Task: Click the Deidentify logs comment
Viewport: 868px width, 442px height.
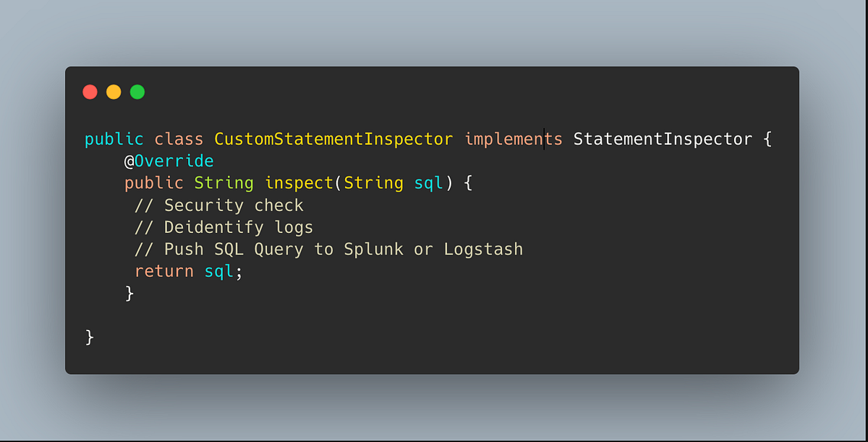Action: 224,227
